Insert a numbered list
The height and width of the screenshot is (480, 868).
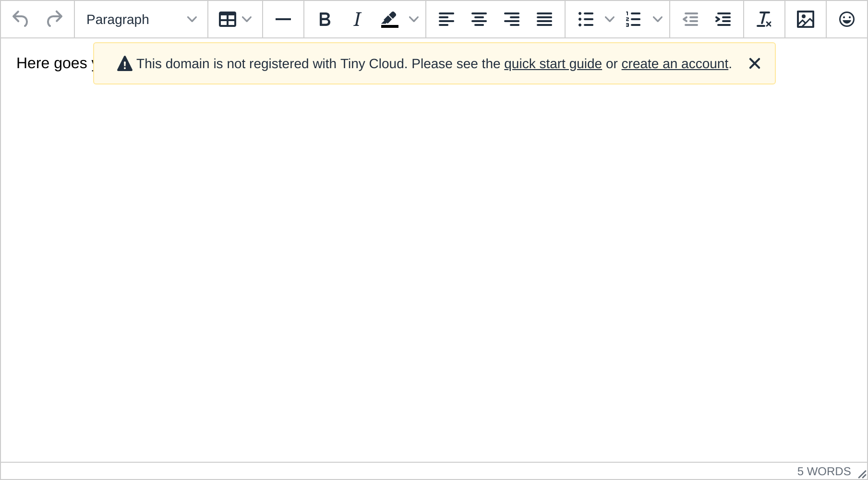coord(634,19)
